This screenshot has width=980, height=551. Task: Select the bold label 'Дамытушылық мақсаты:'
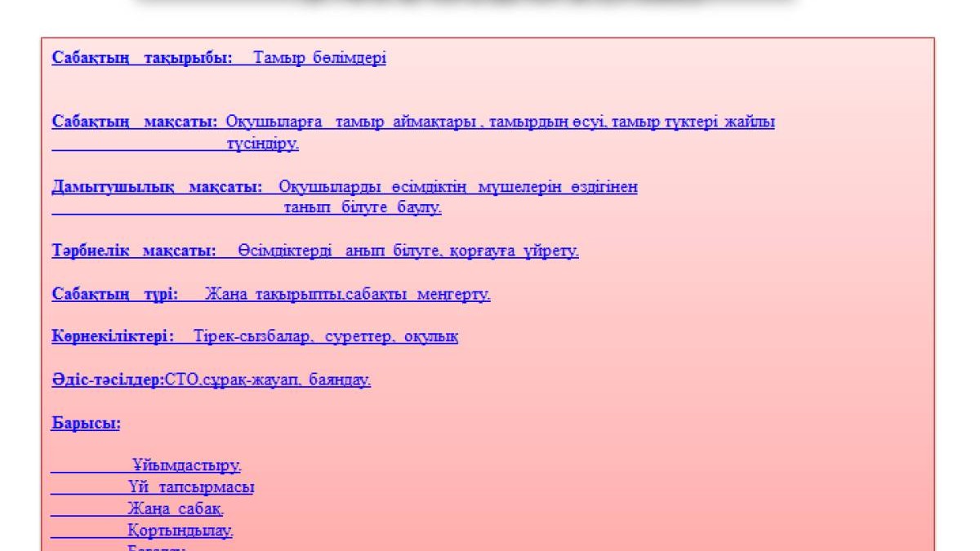157,187
